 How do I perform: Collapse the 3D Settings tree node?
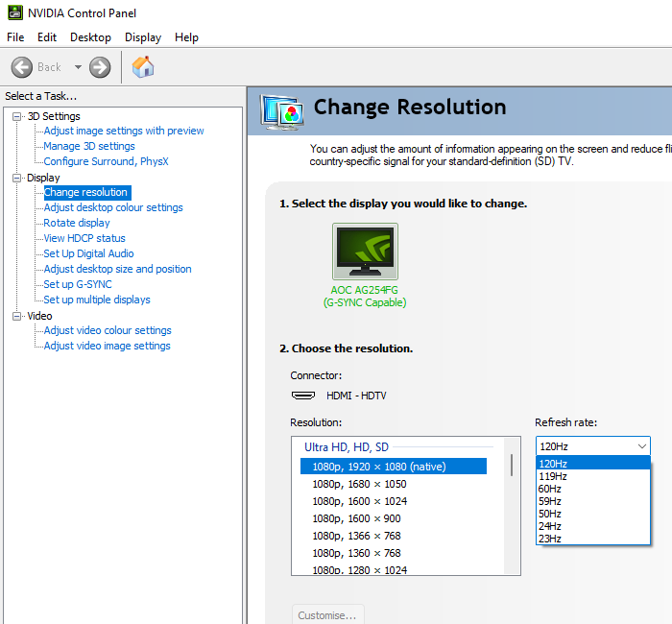point(16,116)
